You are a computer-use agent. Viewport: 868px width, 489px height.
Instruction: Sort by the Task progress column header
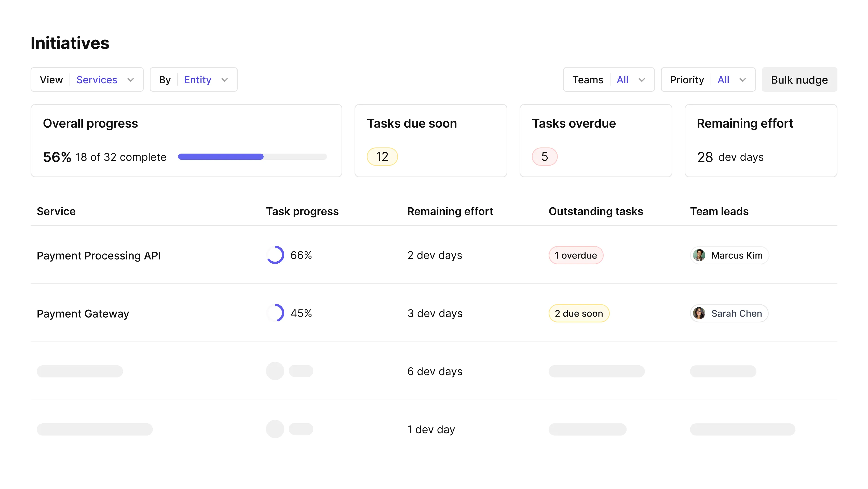tap(302, 211)
